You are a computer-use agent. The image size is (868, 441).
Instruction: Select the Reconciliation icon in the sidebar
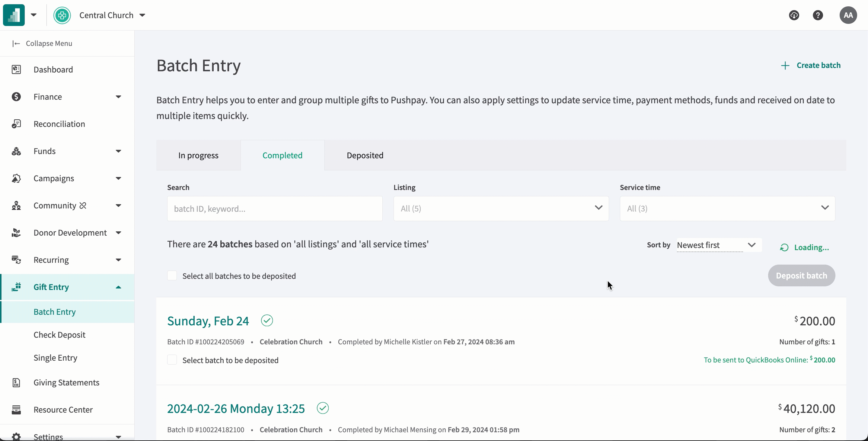tap(16, 124)
